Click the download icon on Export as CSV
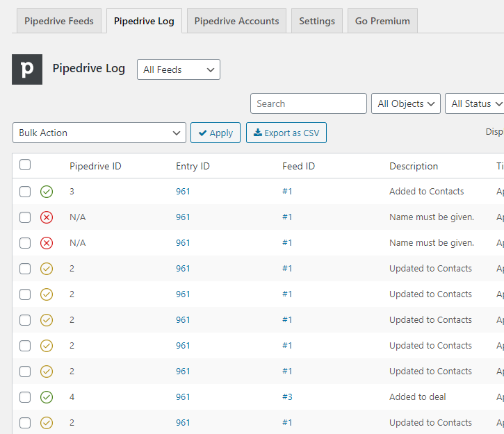This screenshot has height=434, width=504. pos(258,133)
